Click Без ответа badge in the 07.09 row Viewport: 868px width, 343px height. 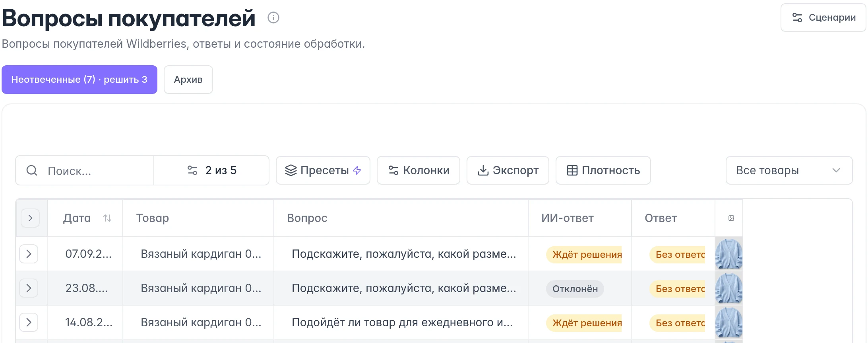pos(678,255)
